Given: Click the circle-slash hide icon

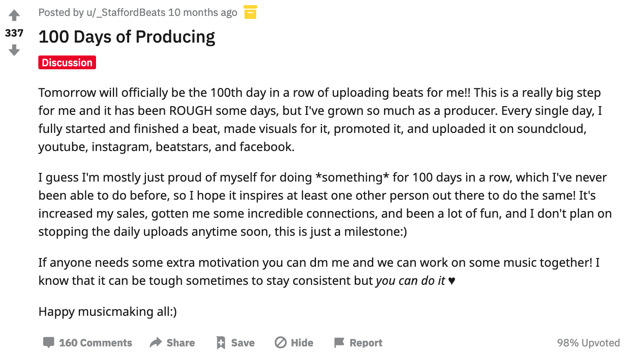Looking at the screenshot, I should tap(281, 342).
